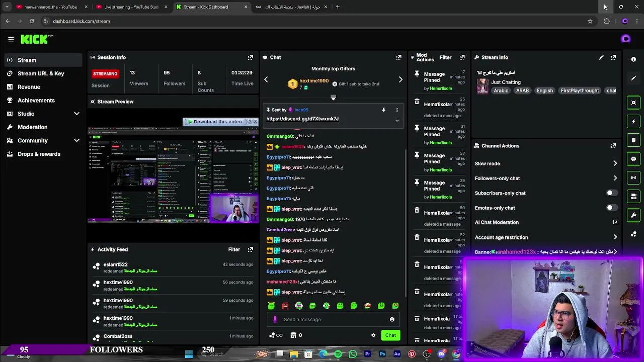Open AI Chat Moderation external link

pos(615,222)
